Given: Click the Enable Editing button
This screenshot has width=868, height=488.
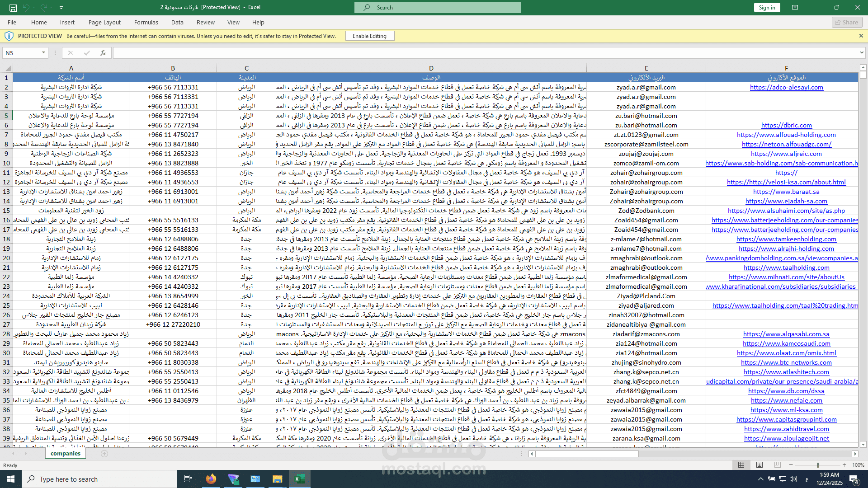Looking at the screenshot, I should coord(369,36).
